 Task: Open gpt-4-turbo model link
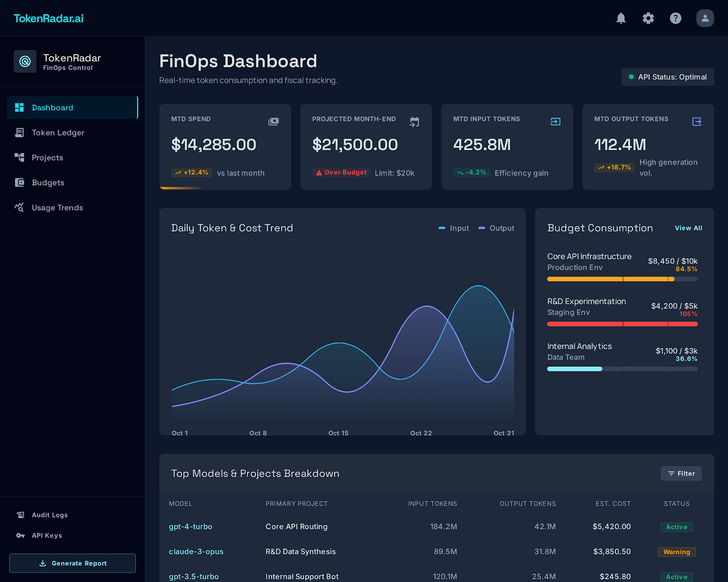(x=191, y=527)
